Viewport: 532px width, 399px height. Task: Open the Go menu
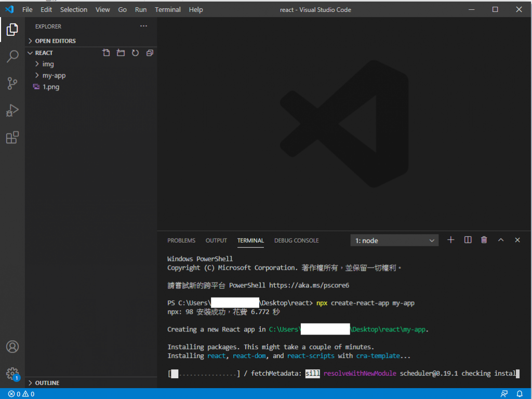(x=123, y=9)
